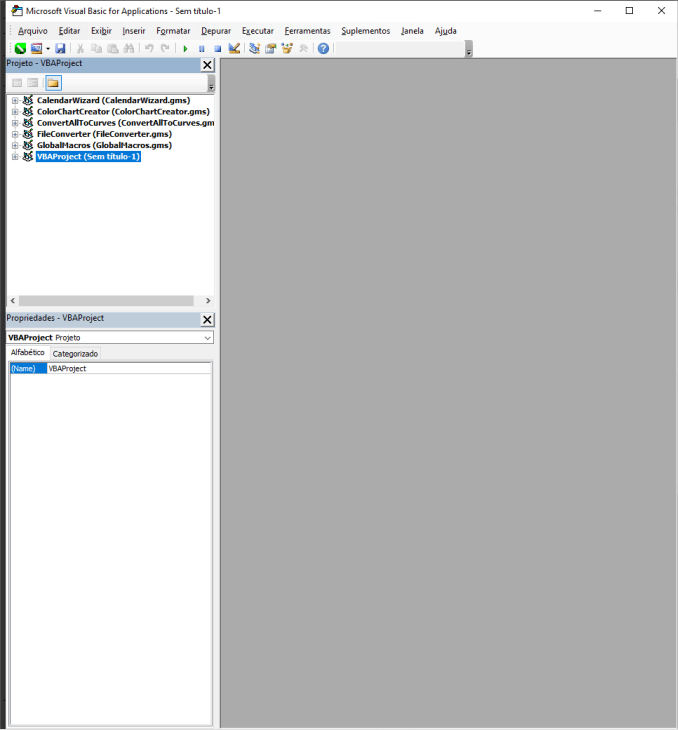
Task: Click the Insert UserForm toolbar icon
Action: coord(36,48)
